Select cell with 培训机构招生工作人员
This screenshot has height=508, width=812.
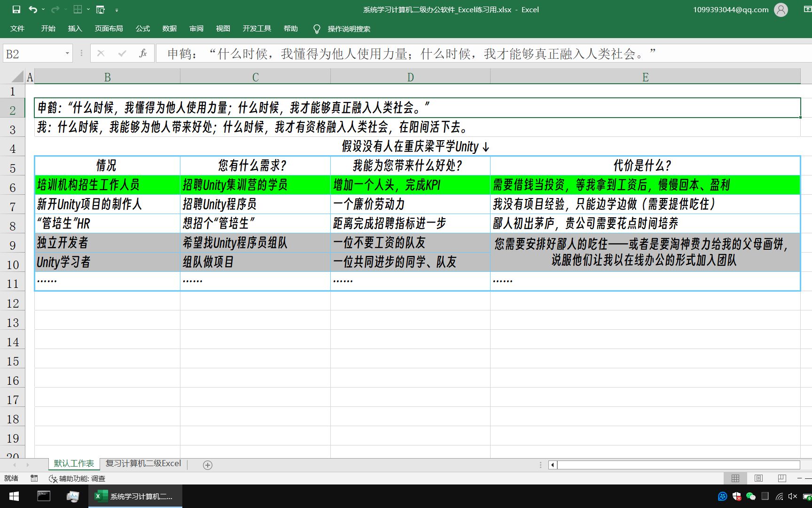pos(107,185)
